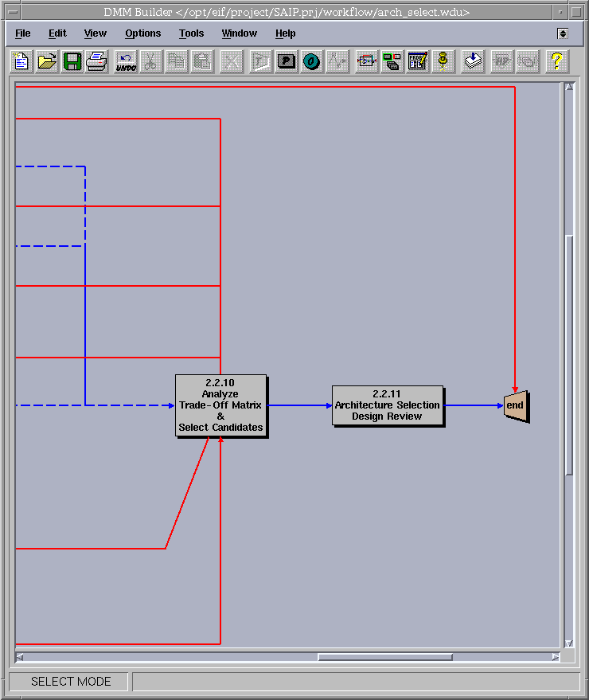589x700 pixels.
Task: Click the New document toolbar icon
Action: tap(21, 61)
